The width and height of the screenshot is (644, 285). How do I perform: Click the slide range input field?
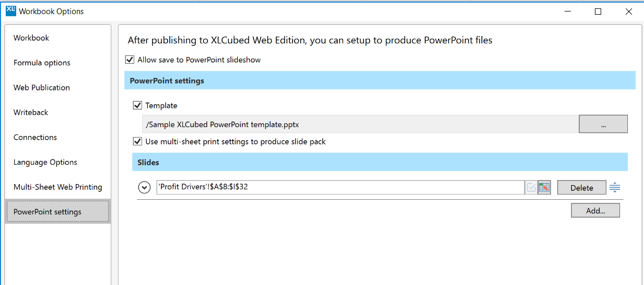click(339, 187)
